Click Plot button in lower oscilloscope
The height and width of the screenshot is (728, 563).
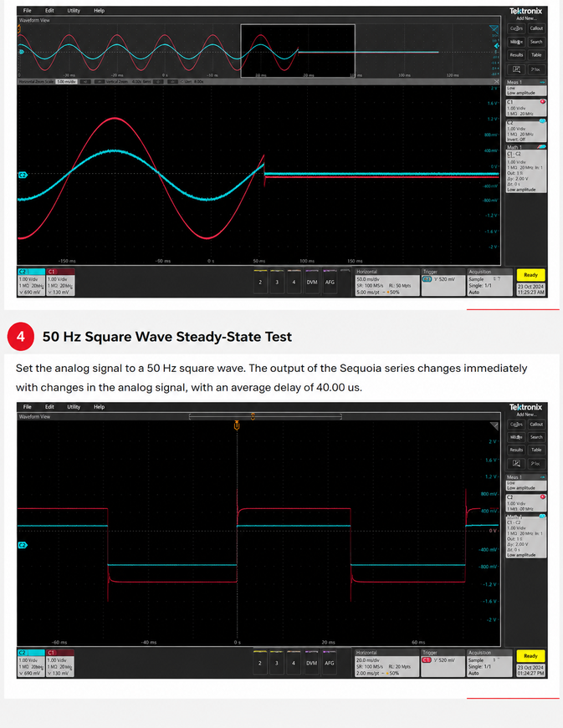coord(536,463)
